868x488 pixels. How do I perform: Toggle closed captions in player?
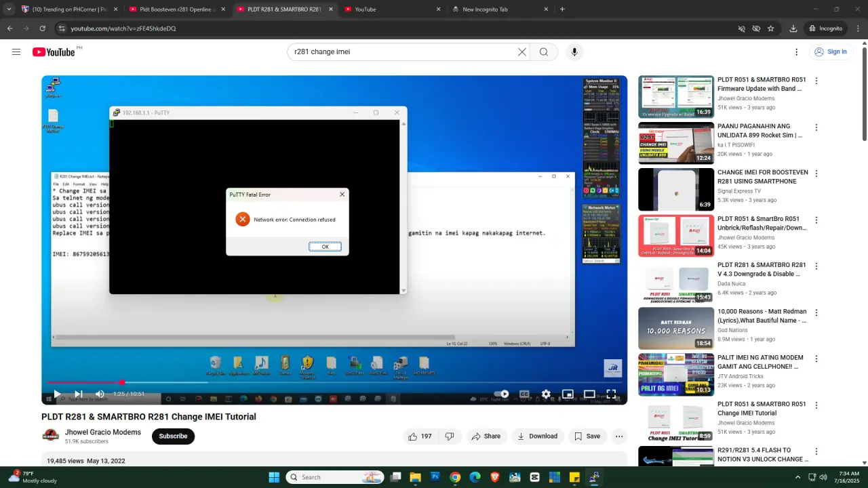pos(524,394)
